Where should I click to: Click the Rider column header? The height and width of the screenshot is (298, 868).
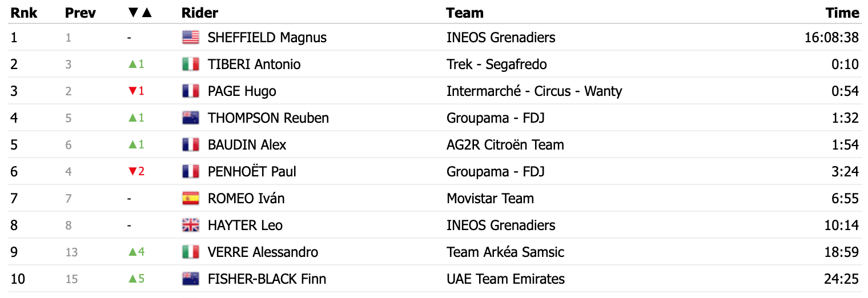pos(200,13)
